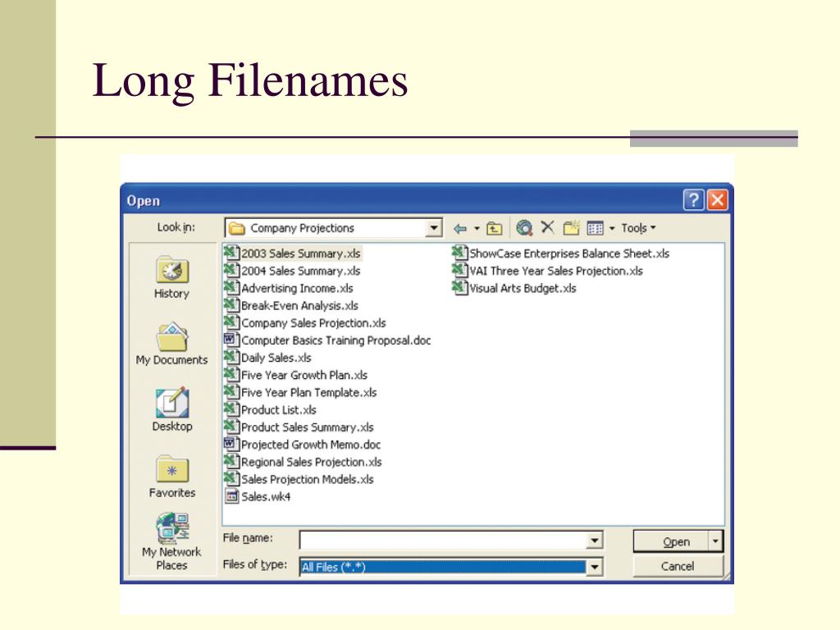Click the Delete (X) toolbar icon
This screenshot has height=630, width=840.
[547, 227]
